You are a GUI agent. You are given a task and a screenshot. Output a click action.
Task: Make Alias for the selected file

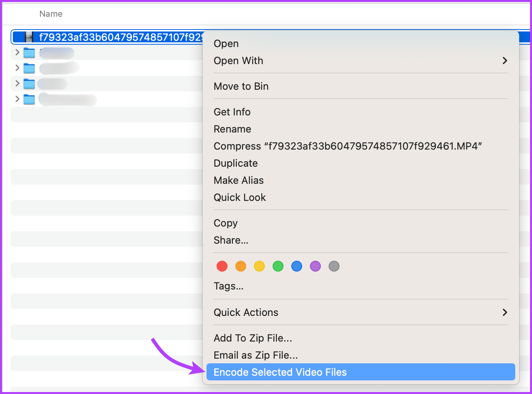coord(238,180)
